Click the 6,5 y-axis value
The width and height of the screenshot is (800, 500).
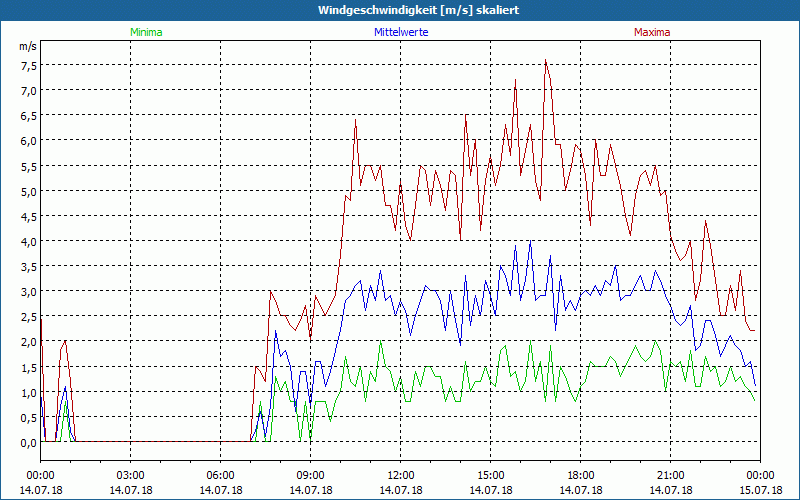point(29,116)
